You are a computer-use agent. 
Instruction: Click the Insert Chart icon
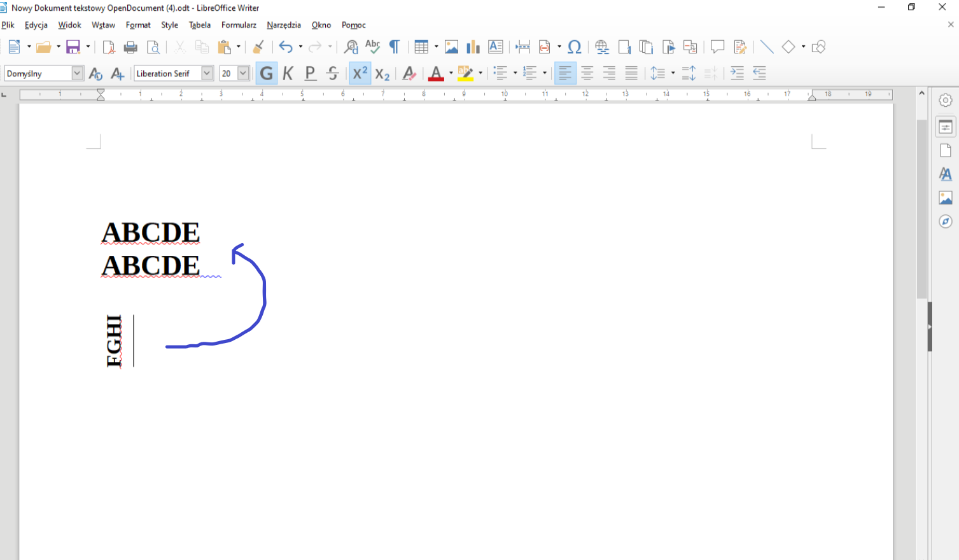click(x=473, y=47)
